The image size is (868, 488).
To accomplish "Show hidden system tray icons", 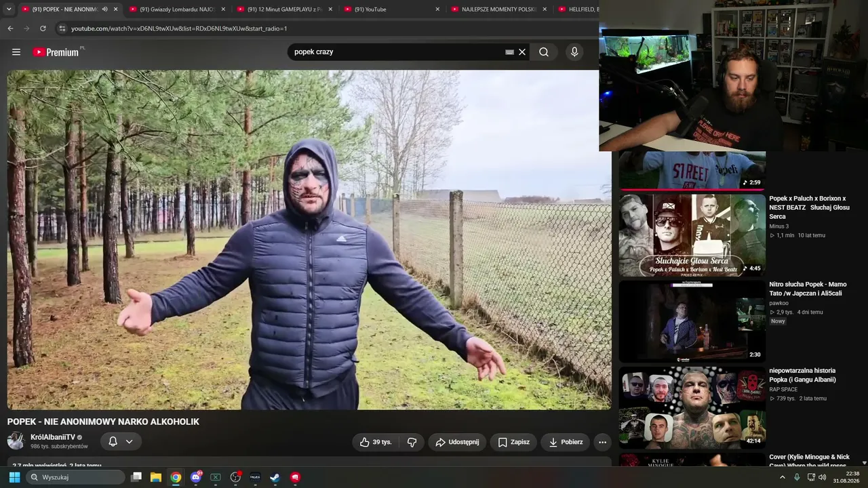I will [x=782, y=477].
